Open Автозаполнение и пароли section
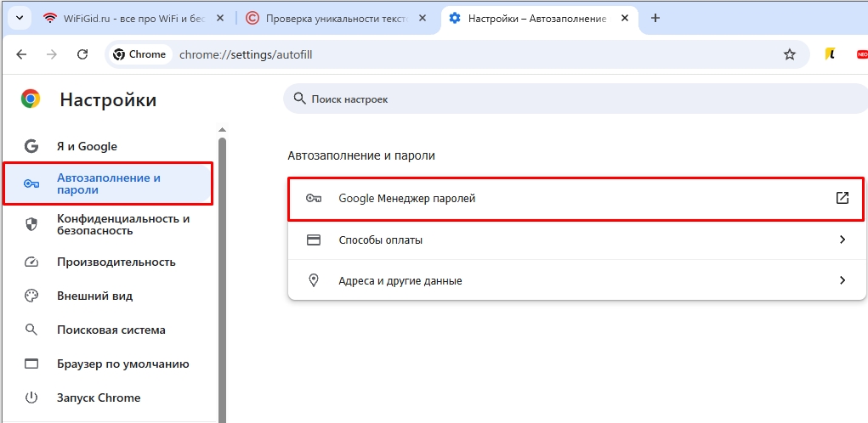This screenshot has height=423, width=868. tap(108, 183)
